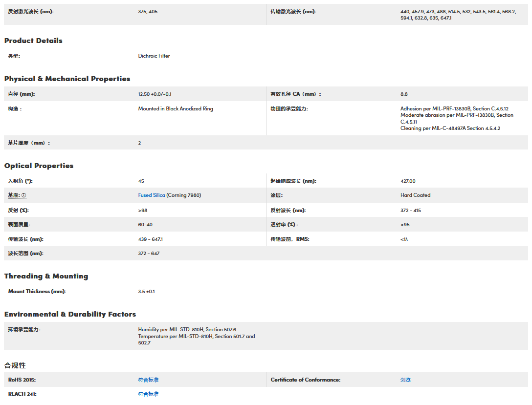Viewport: 532px width, 405px height.
Task: Click the REACH 241 label
Action: coord(22,394)
